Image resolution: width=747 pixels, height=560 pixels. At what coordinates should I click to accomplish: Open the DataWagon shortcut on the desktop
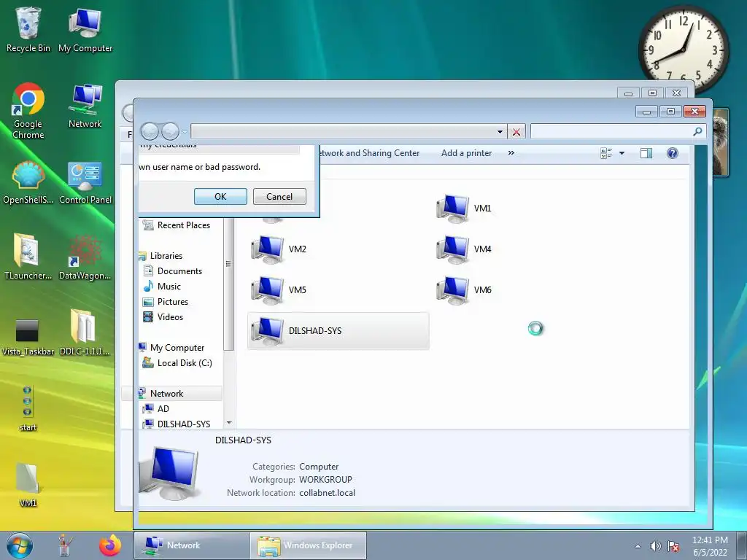coord(85,257)
